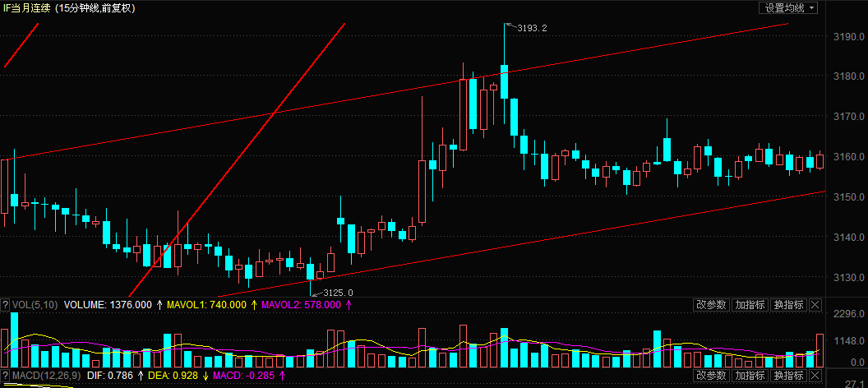Click 换指标 in the MACD panel
Viewport: 868px width, 388px height.
tap(788, 376)
